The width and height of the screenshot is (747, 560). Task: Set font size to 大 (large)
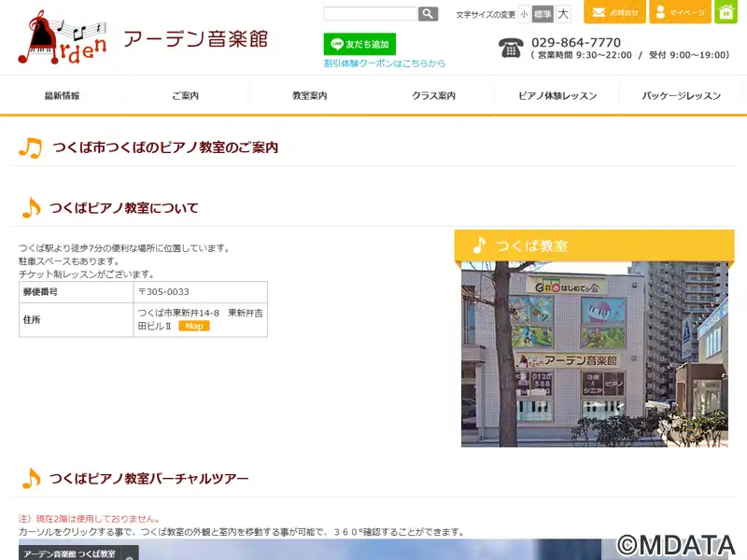pos(563,14)
